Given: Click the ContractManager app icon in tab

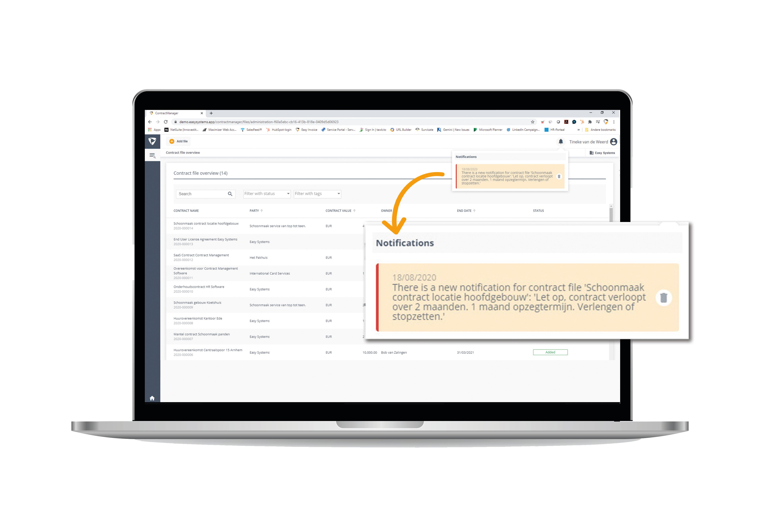Looking at the screenshot, I should [x=152, y=114].
